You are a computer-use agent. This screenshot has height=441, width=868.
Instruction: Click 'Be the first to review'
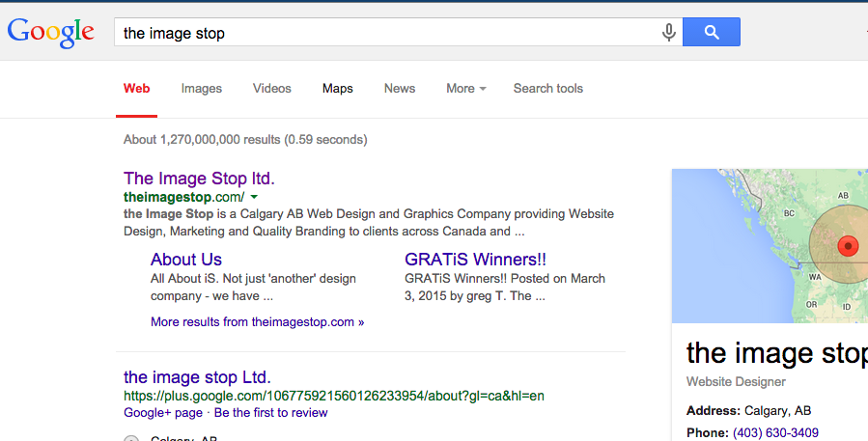[x=270, y=413]
